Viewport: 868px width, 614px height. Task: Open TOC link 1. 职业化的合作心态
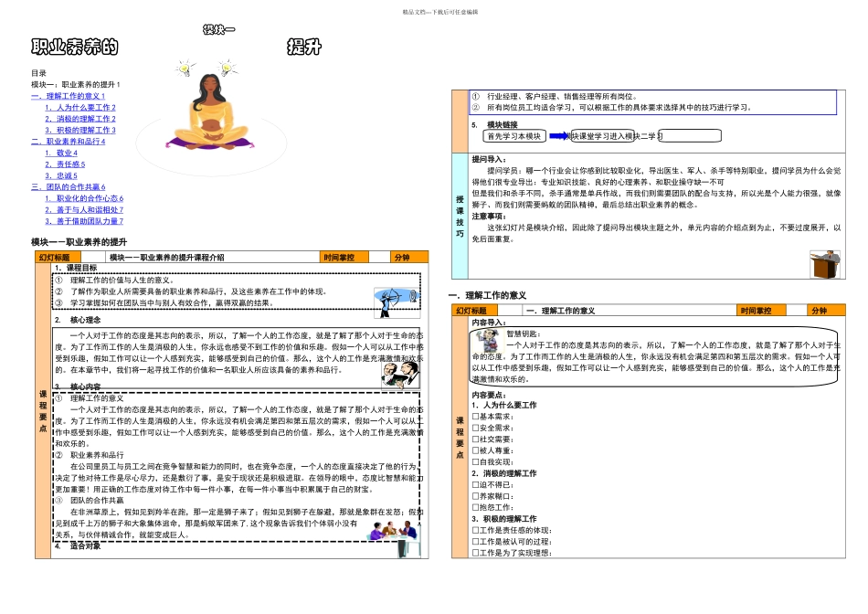point(84,198)
